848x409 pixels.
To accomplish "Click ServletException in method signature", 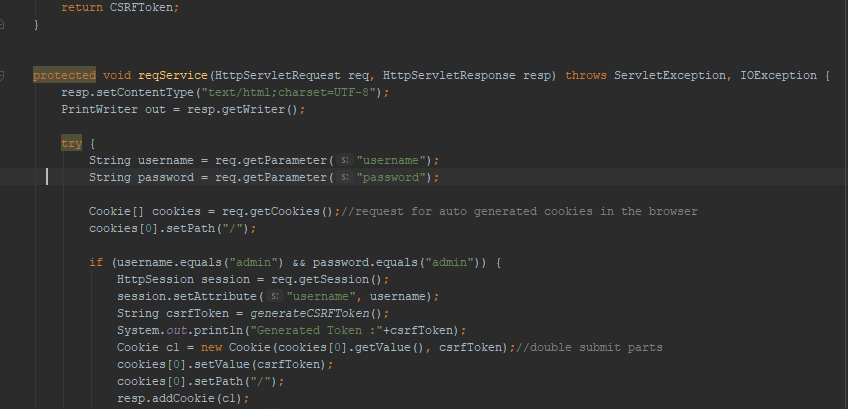I will pos(670,75).
